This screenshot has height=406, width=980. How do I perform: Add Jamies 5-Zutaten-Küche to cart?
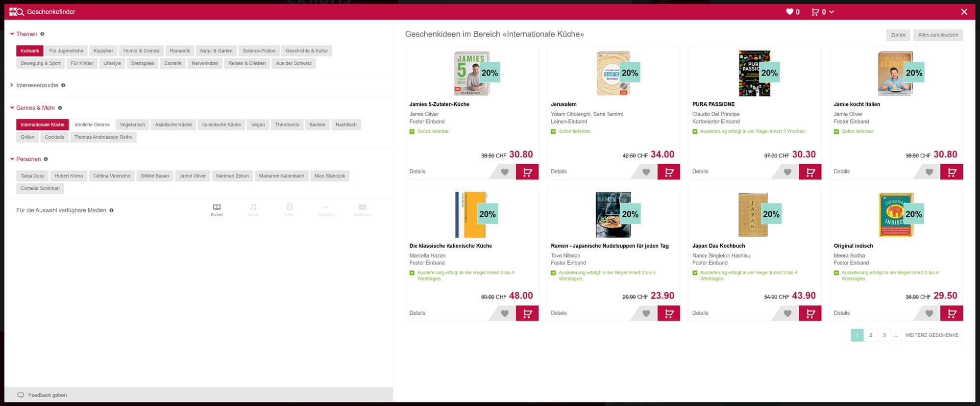[x=527, y=172]
